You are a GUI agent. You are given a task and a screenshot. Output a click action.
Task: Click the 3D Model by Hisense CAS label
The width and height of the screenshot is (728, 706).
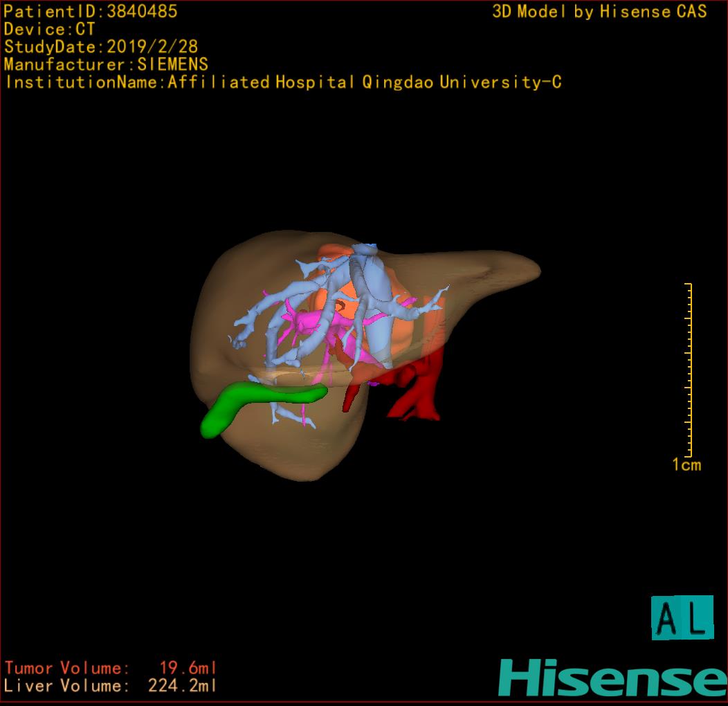pos(599,11)
